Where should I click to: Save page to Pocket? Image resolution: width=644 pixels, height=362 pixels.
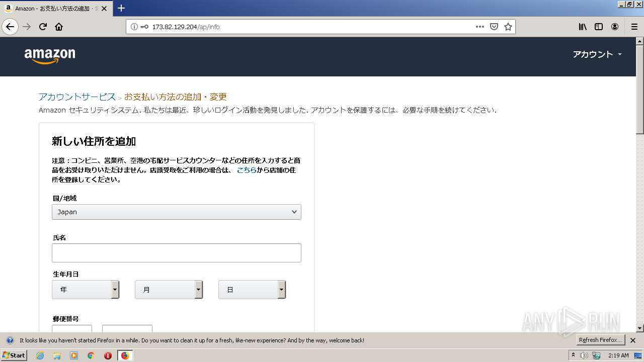(x=494, y=27)
